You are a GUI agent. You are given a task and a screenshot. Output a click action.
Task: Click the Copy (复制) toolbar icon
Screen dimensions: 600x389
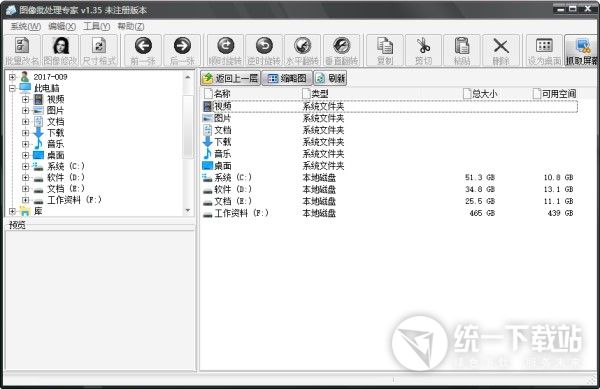pos(385,50)
